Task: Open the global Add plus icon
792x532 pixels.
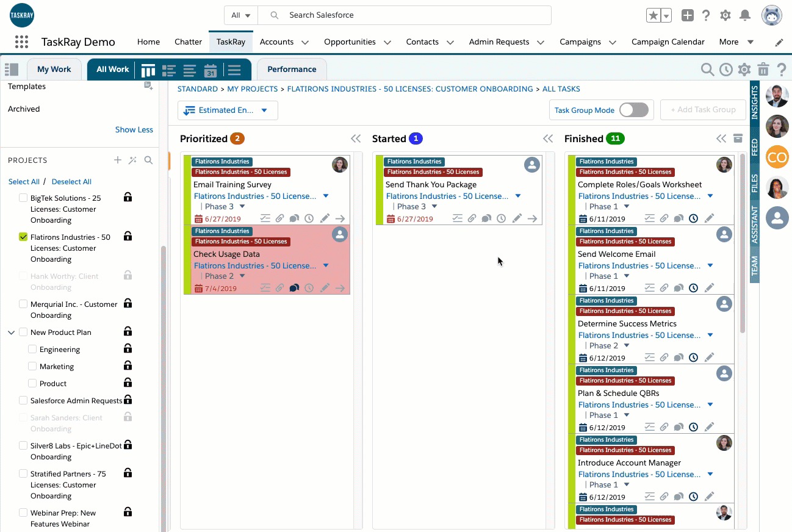Action: pos(687,16)
